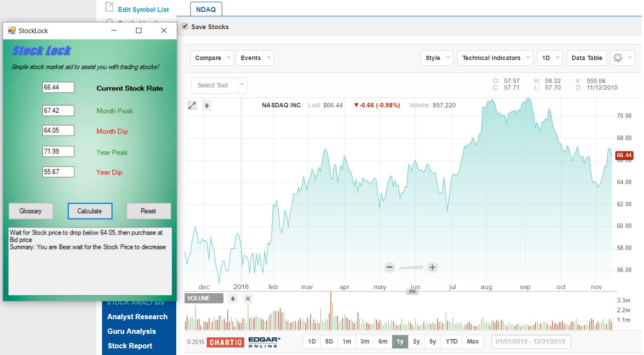Select the 1m range button

347,341
